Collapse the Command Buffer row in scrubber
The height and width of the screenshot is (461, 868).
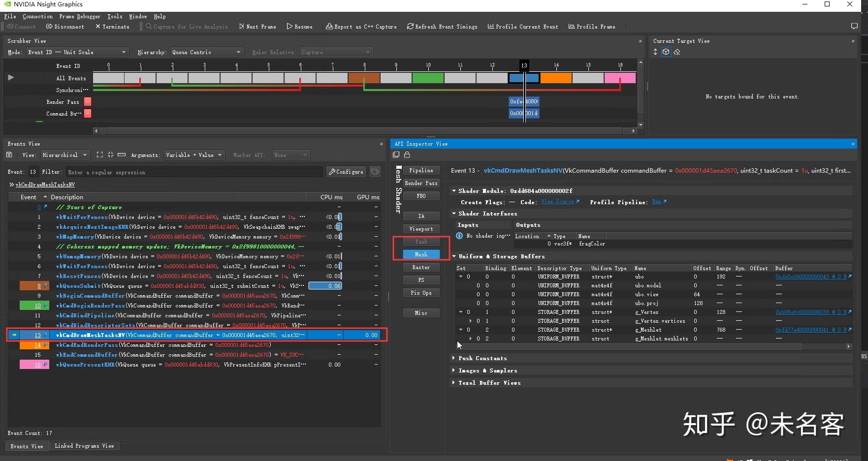click(88, 114)
